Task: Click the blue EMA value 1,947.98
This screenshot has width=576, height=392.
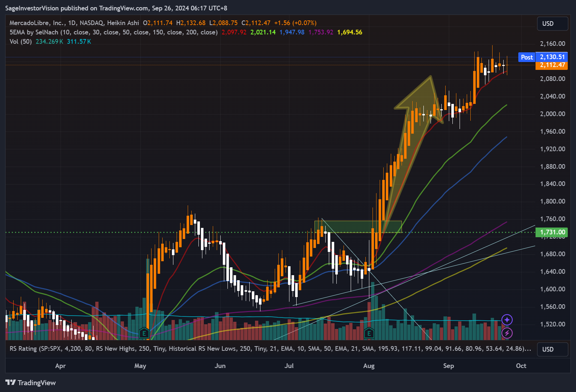Action: [292, 32]
